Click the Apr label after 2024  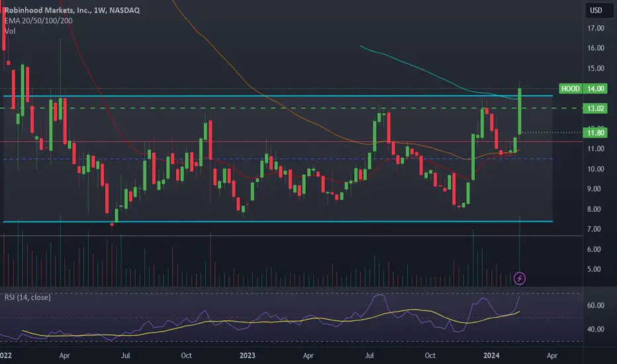pos(552,355)
